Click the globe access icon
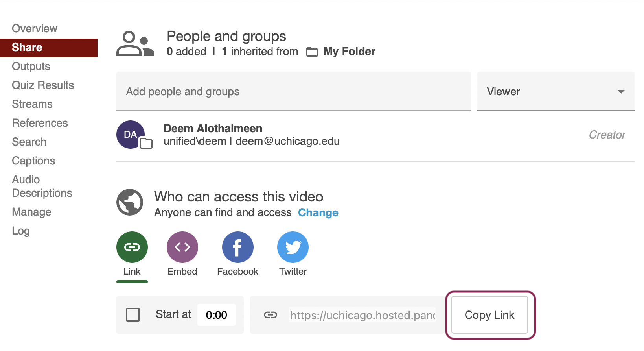The image size is (644, 351). point(130,202)
